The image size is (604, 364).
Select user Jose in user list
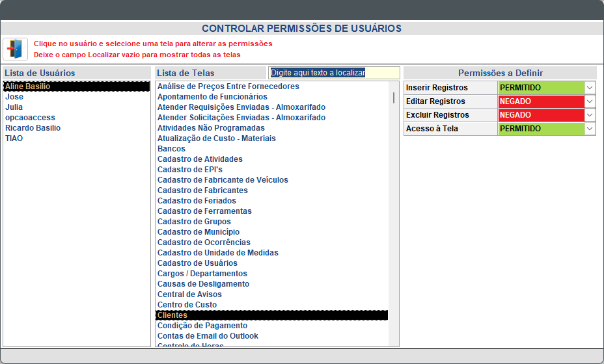pyautogui.click(x=14, y=97)
